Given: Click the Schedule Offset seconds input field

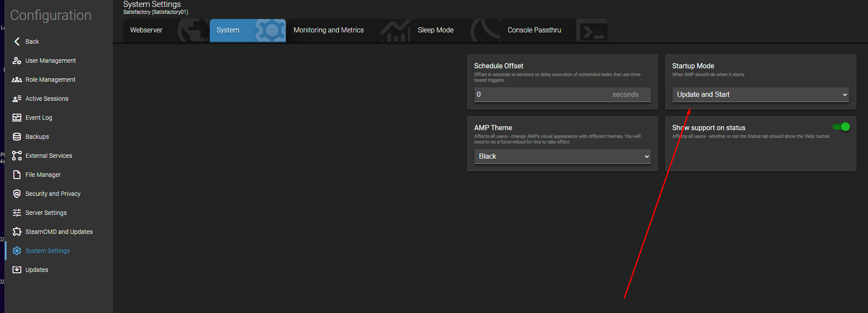Looking at the screenshot, I should click(x=563, y=95).
